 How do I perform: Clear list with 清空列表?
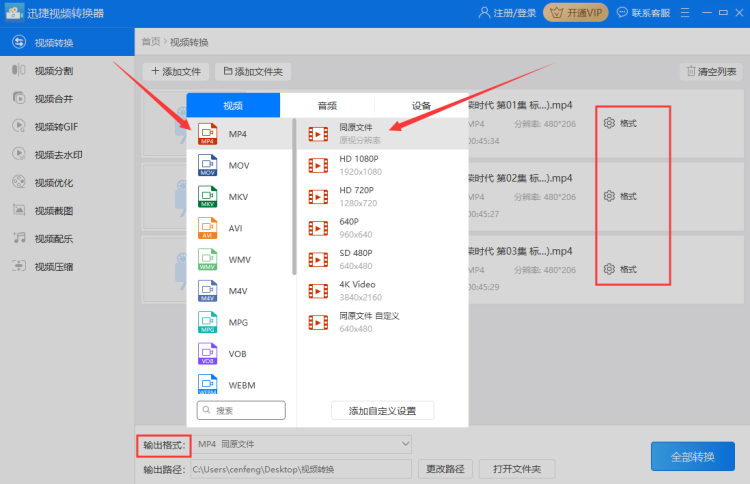(x=711, y=72)
